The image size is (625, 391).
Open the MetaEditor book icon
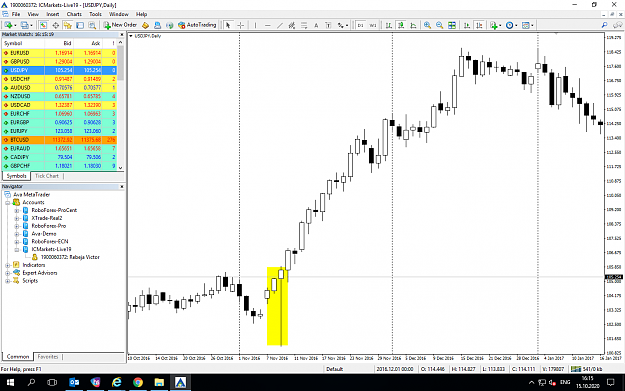click(x=145, y=25)
